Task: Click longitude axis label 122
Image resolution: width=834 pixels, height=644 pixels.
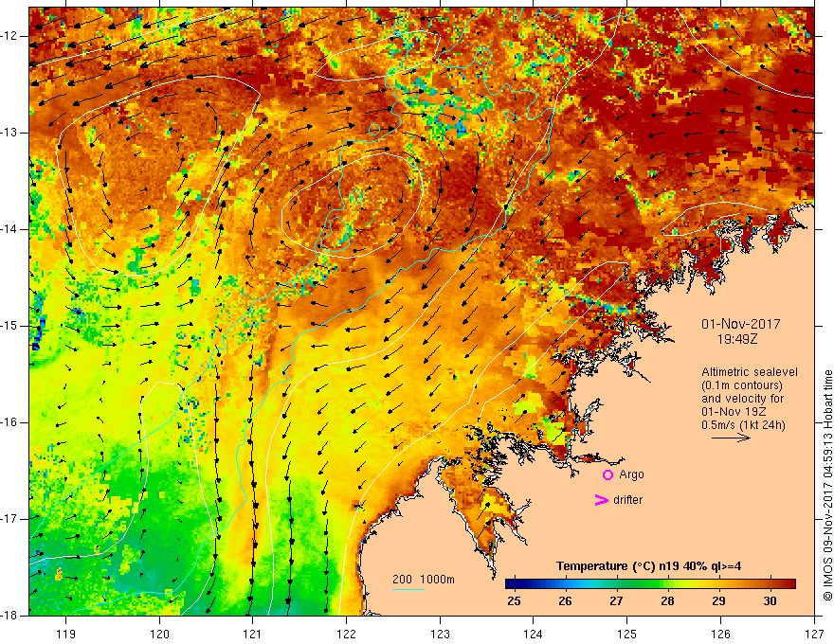Action: pyautogui.click(x=346, y=634)
